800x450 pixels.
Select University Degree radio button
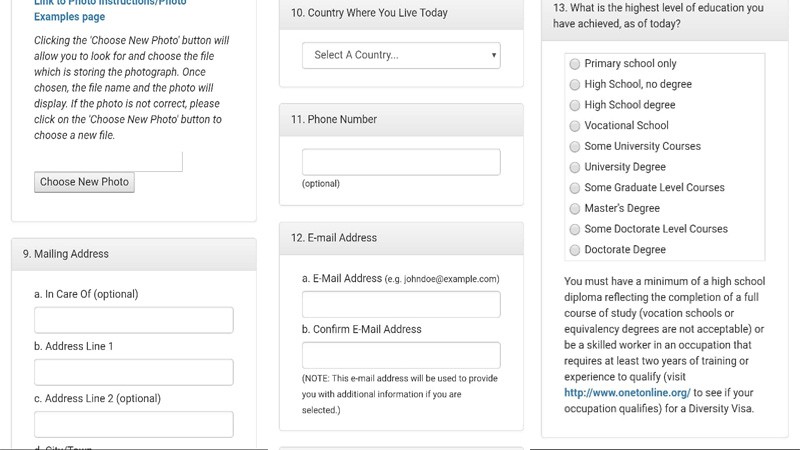click(575, 167)
